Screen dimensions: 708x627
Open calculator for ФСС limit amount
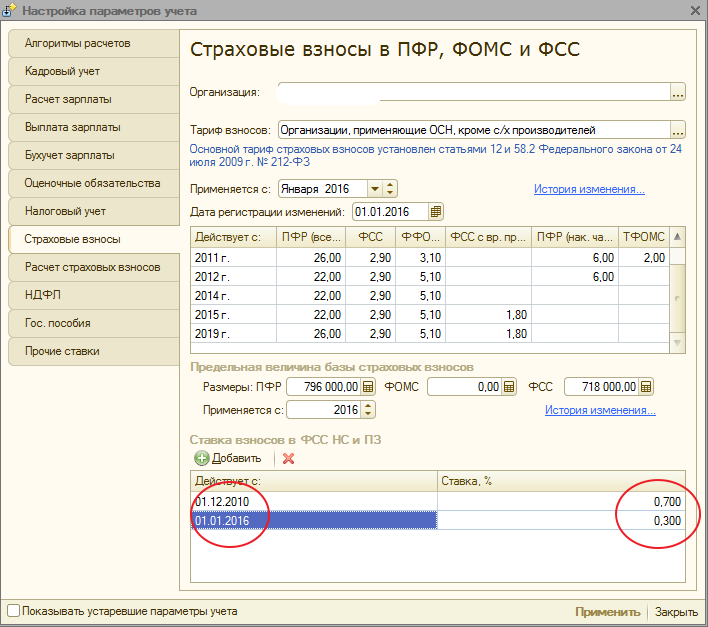point(646,387)
